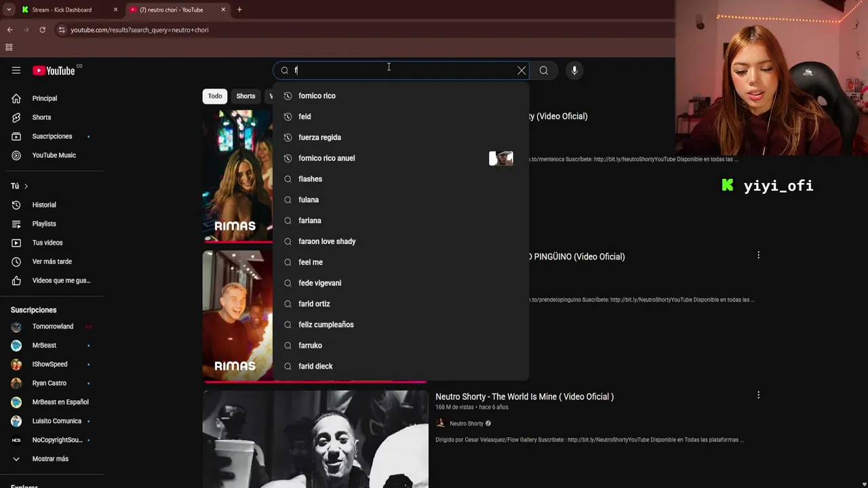The width and height of the screenshot is (868, 488).
Task: Clear the search box with X
Action: (x=521, y=70)
